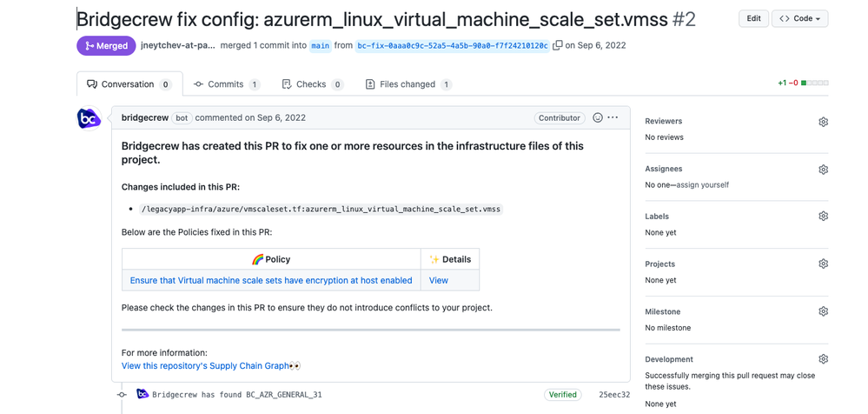Click the Development gear icon

click(x=823, y=359)
